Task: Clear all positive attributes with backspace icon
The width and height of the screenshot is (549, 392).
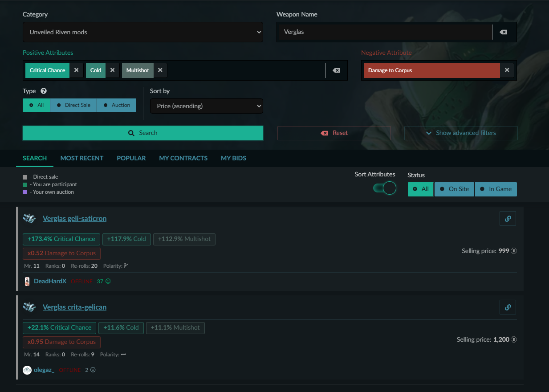Action: pyautogui.click(x=337, y=70)
